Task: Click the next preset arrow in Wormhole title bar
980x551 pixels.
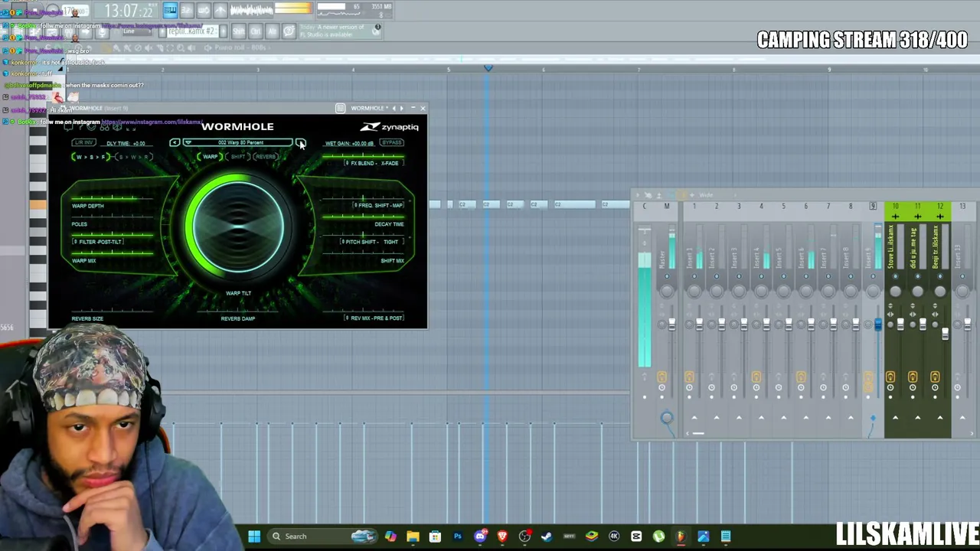Action: [x=402, y=108]
